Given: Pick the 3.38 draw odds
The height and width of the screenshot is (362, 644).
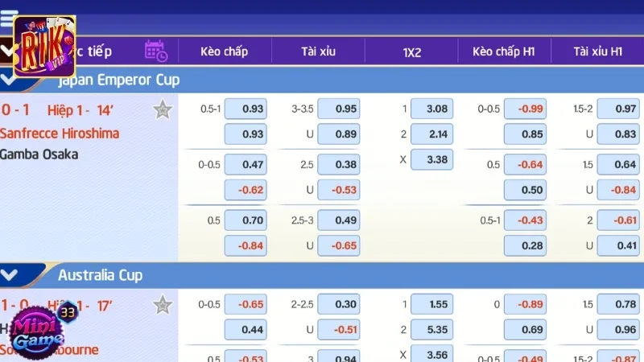Looking at the screenshot, I should (x=431, y=159).
